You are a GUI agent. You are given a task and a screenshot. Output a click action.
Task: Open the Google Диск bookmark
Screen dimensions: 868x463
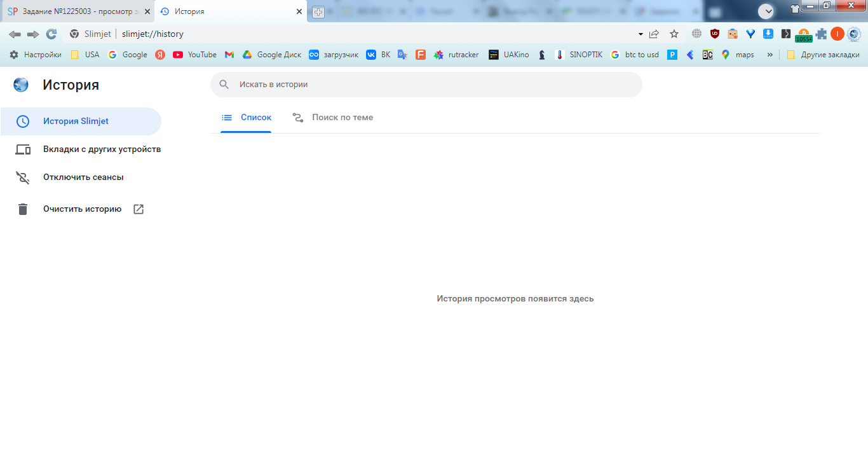272,55
